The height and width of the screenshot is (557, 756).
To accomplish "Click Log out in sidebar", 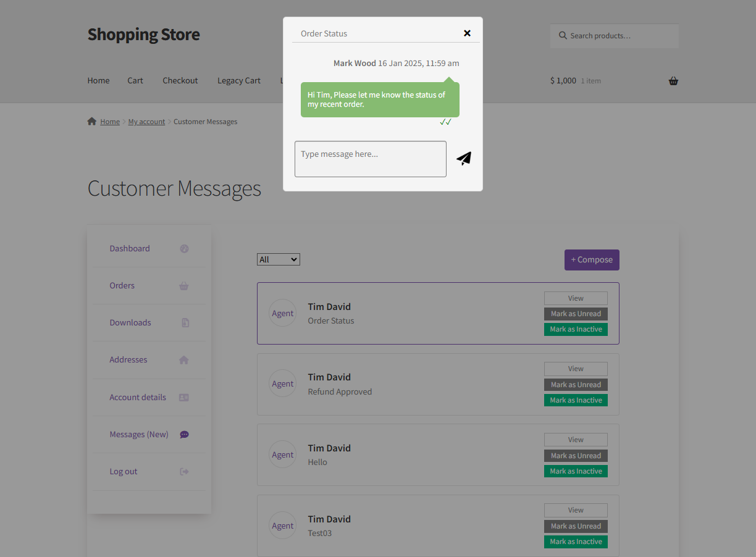I will 124,471.
